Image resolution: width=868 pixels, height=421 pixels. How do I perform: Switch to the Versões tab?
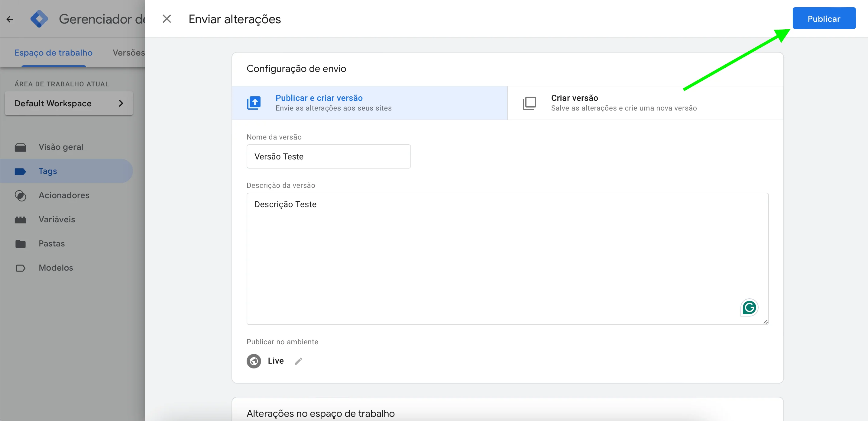pyautogui.click(x=129, y=53)
